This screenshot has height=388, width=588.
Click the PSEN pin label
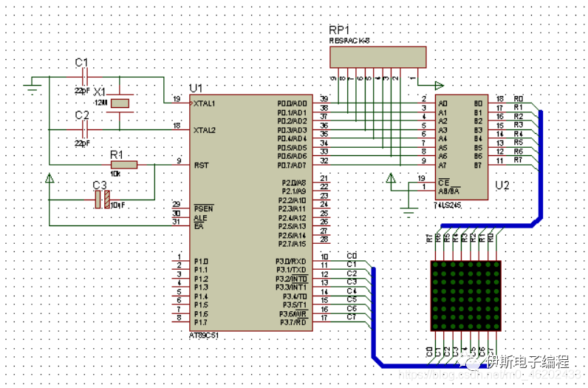coord(203,208)
